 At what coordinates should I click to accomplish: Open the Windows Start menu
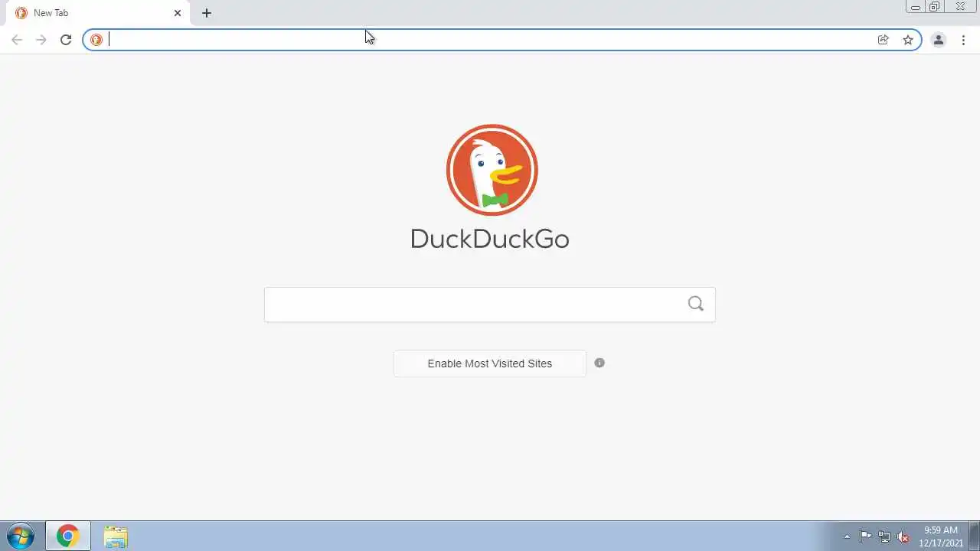point(21,536)
